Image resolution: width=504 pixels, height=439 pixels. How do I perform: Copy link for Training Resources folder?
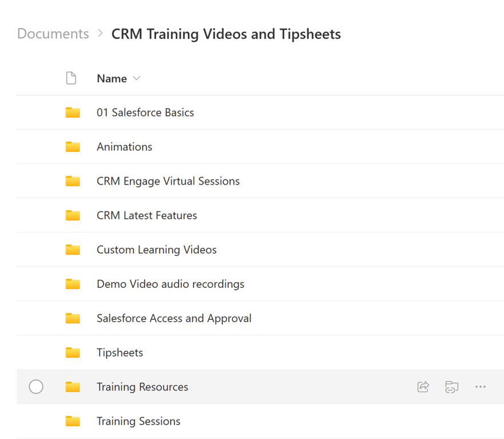tap(451, 386)
